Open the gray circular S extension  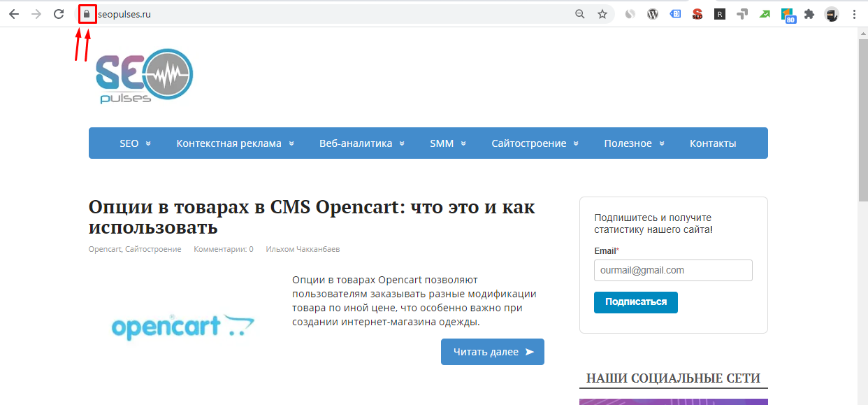(x=630, y=14)
